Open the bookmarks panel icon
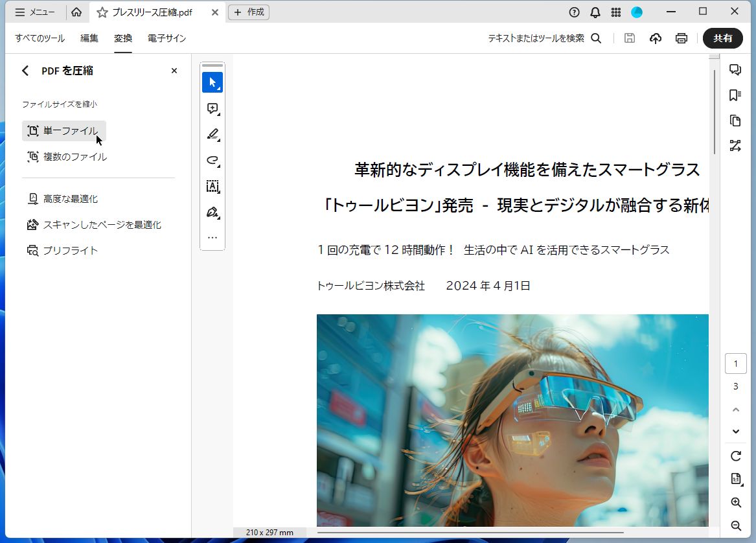This screenshot has width=756, height=543. click(x=735, y=95)
